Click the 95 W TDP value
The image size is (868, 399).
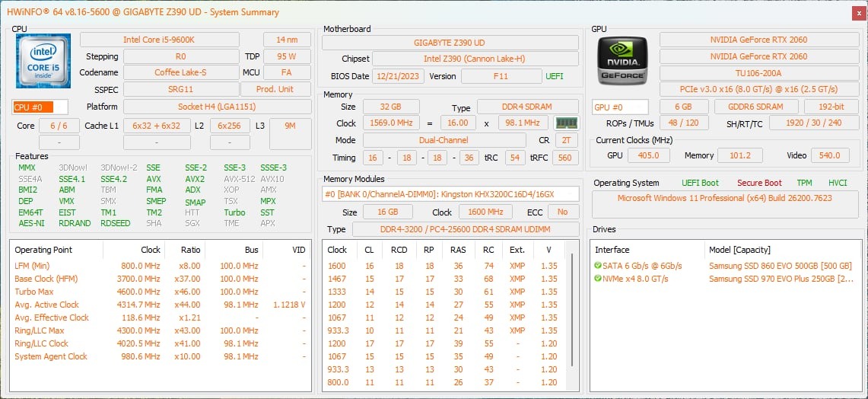coord(287,56)
